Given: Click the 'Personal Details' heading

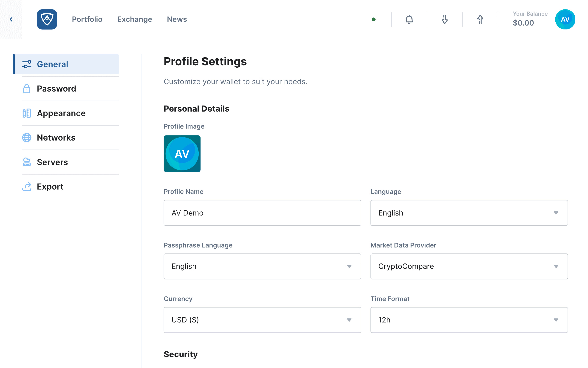Looking at the screenshot, I should (196, 109).
